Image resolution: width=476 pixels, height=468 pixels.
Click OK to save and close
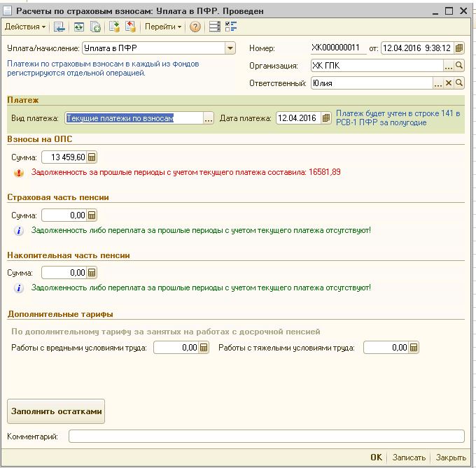376,458
